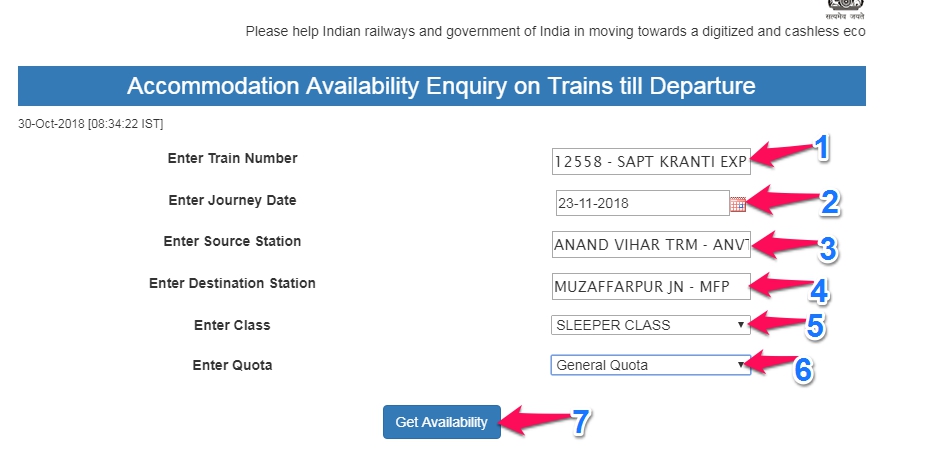Click the blue number 1 annotation
Viewport: 937px width, 472px height.
pyautogui.click(x=820, y=150)
